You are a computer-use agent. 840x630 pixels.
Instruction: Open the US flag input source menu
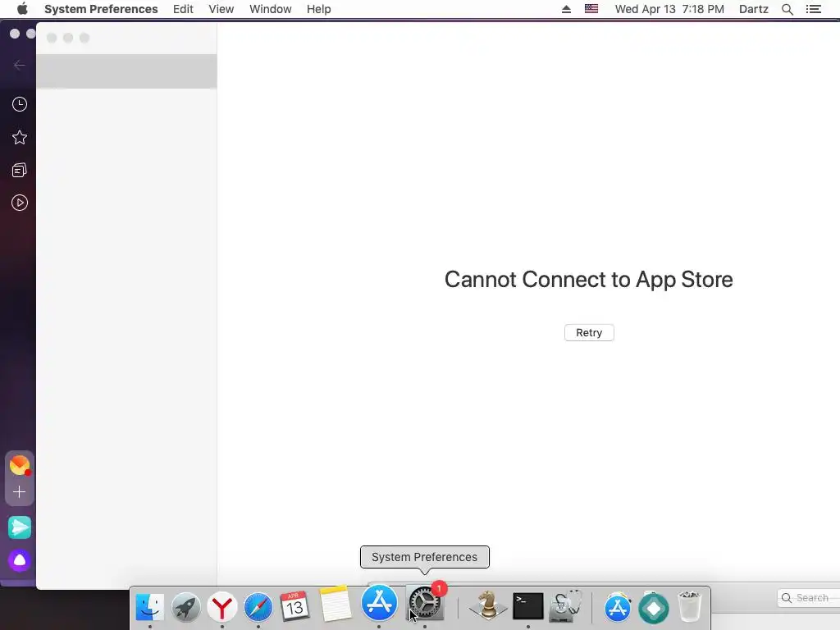(x=591, y=9)
